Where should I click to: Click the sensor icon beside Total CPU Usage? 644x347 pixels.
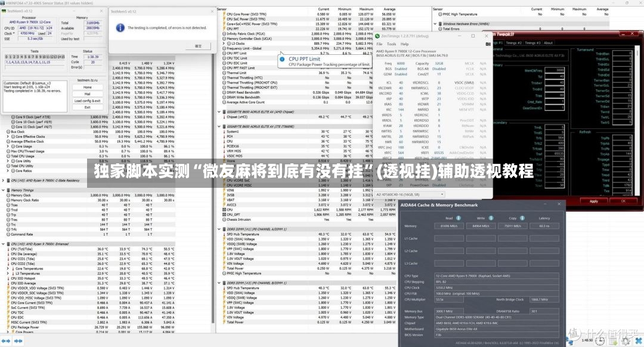pos(8,156)
